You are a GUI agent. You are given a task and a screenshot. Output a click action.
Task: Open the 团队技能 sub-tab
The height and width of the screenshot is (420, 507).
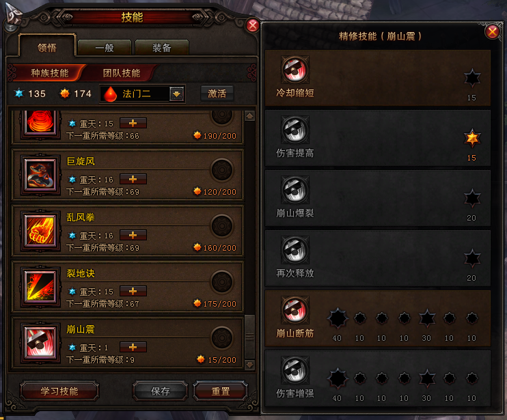pos(122,73)
